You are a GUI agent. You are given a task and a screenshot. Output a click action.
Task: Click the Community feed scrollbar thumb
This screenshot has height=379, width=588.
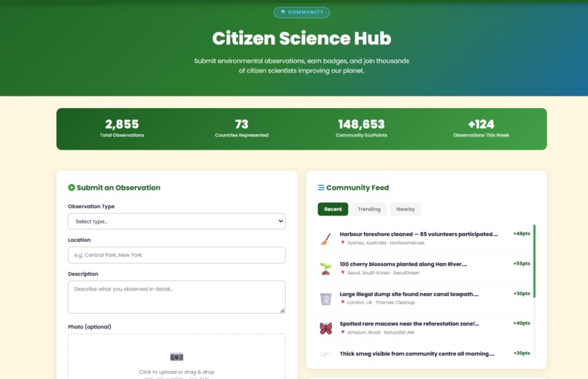pos(534,261)
